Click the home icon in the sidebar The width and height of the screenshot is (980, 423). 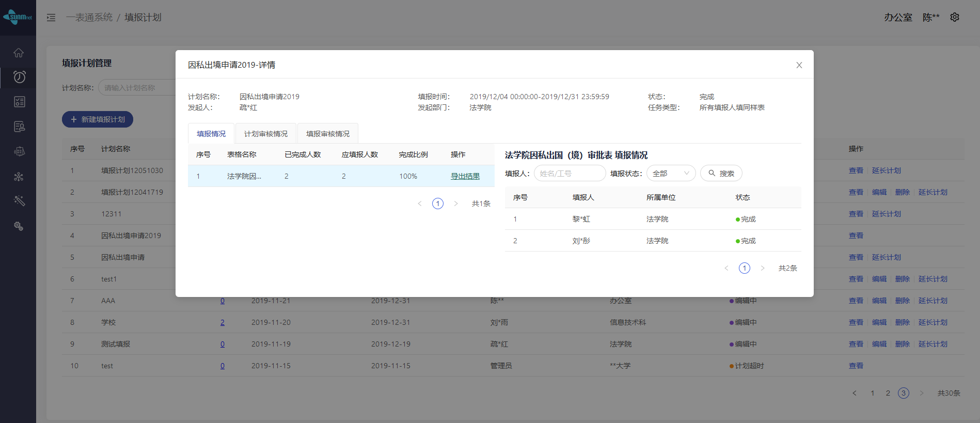(x=19, y=53)
